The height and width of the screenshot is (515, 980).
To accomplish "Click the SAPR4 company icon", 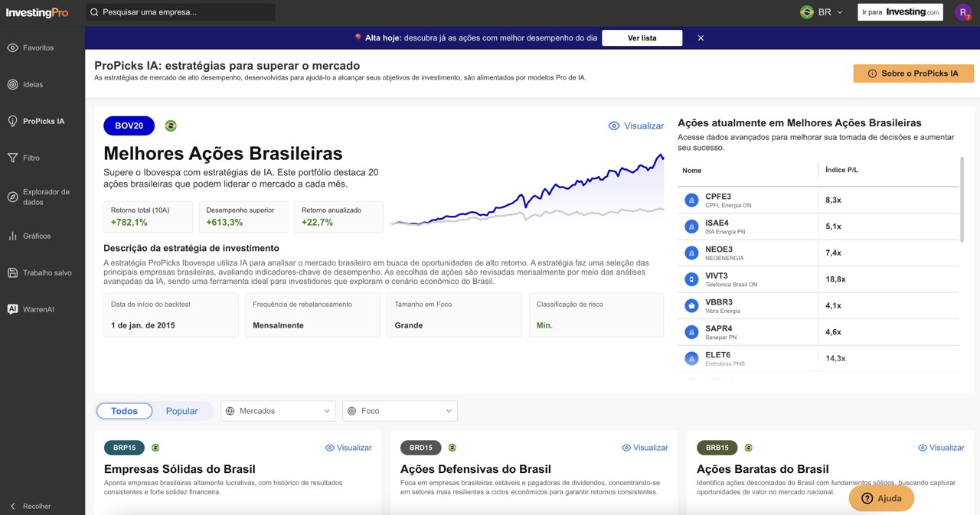I will pos(691,332).
